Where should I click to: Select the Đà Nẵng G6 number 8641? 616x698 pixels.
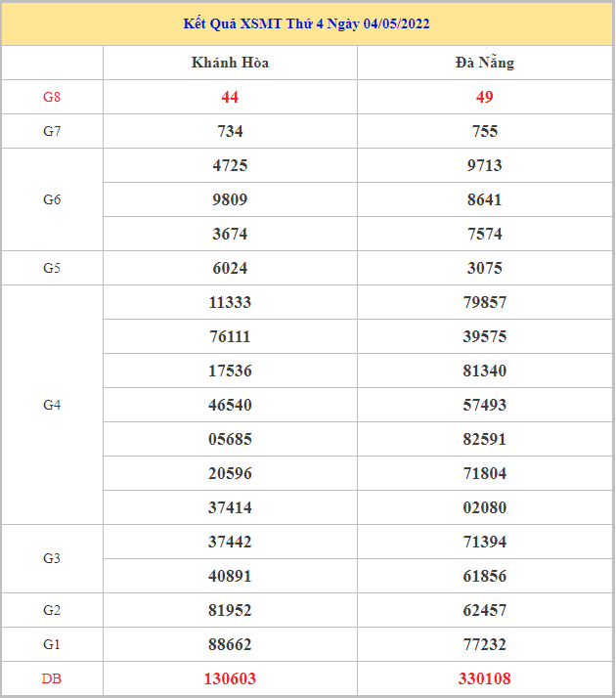point(484,199)
